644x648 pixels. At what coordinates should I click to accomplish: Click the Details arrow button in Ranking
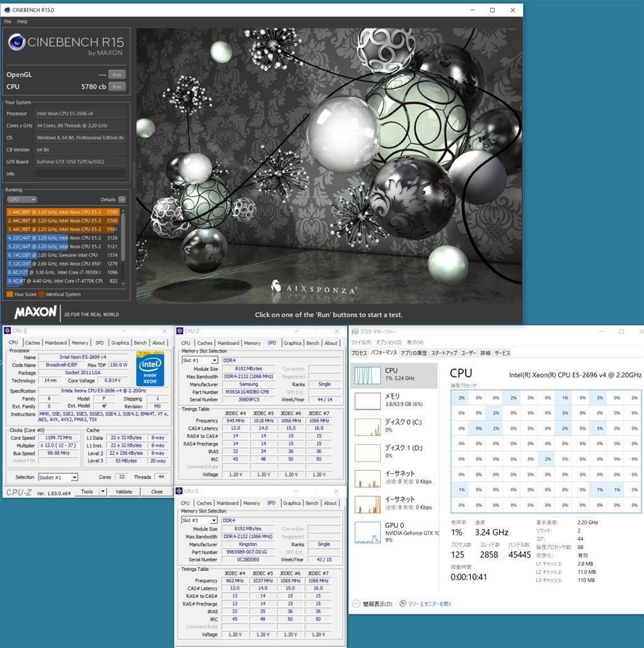coord(122,199)
